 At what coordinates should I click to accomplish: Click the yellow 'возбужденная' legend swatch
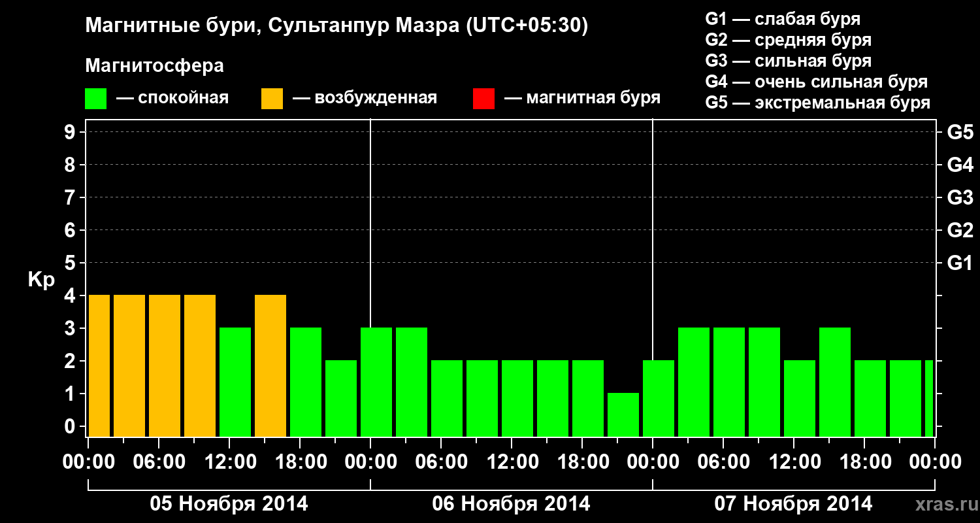coord(272,99)
